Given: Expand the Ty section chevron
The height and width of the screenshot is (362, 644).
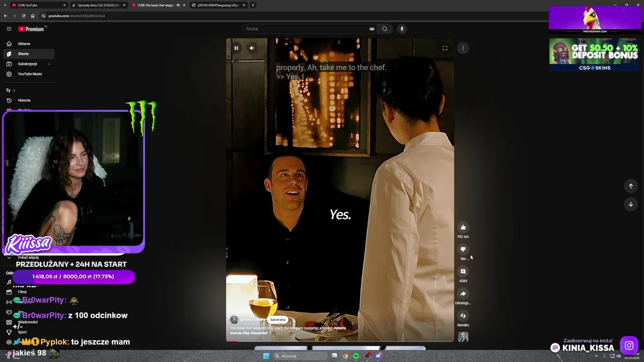Looking at the screenshot, I should click(x=14, y=90).
